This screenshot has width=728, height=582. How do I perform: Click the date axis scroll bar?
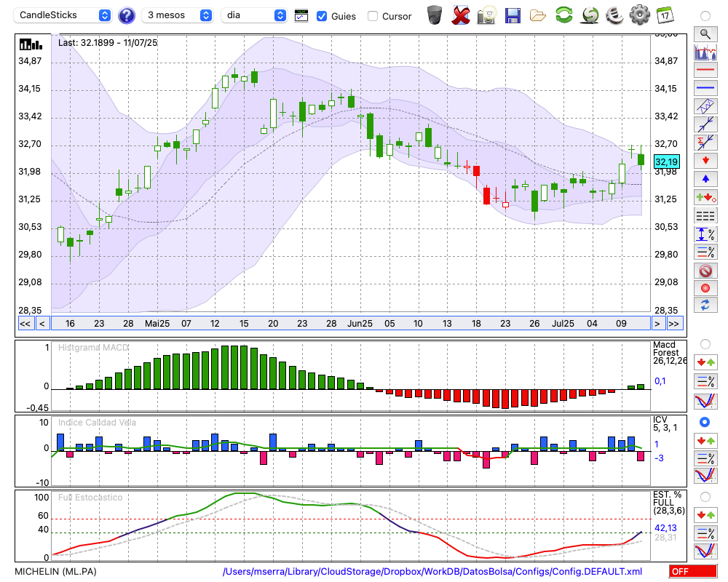(x=351, y=324)
